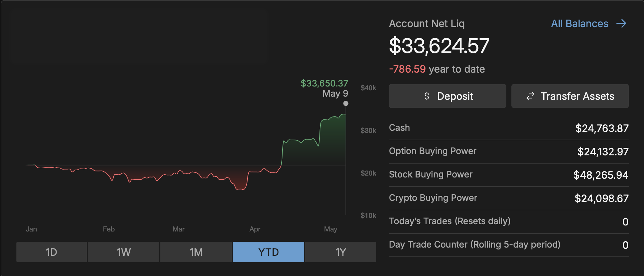This screenshot has height=276, width=644.
Task: Select the YTD chart range
Action: (268, 252)
